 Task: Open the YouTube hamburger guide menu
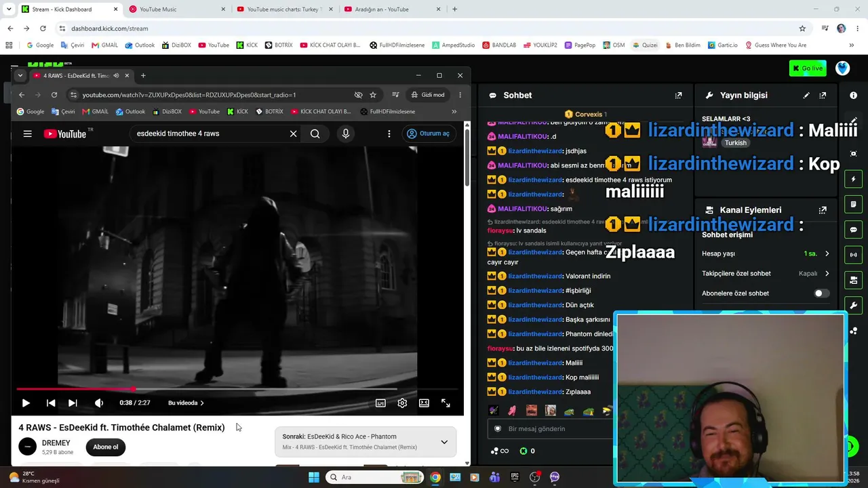pos(27,134)
